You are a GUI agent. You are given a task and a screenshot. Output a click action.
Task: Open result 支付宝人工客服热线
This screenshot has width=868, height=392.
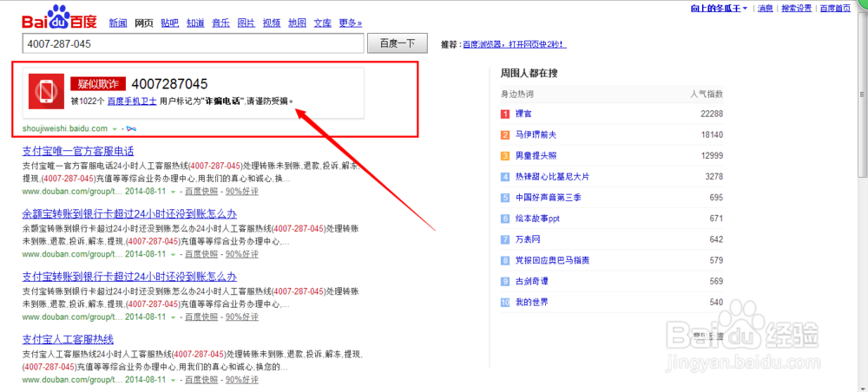click(x=68, y=339)
